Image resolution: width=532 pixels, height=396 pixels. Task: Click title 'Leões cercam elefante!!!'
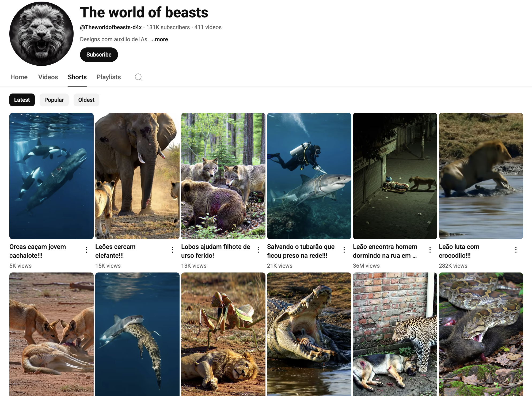(x=115, y=251)
